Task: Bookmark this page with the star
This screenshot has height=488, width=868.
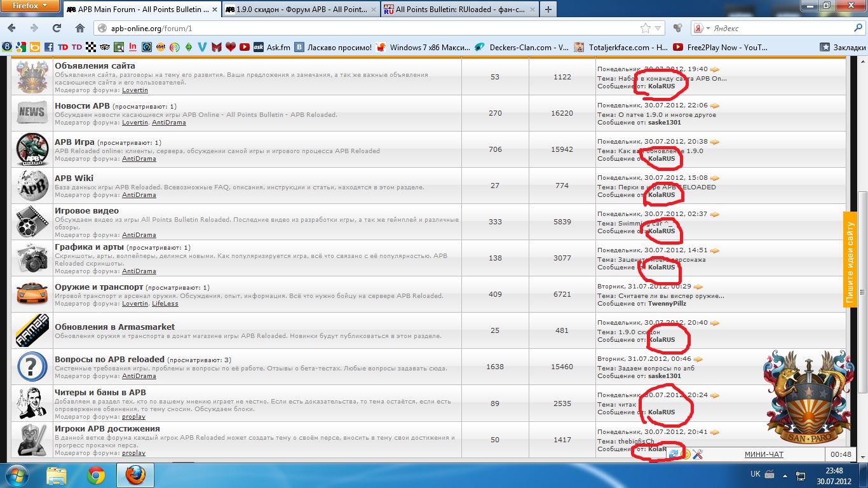Action: (646, 28)
